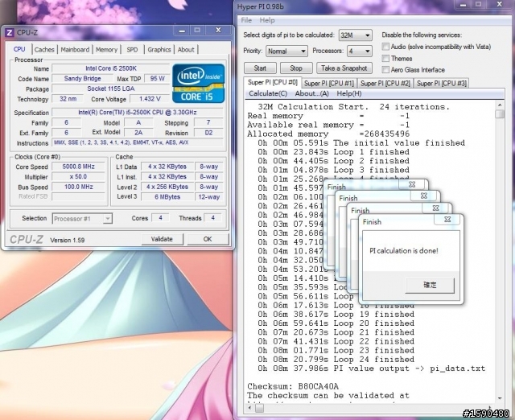
Task: Click the Core Speed 5000.8 MHz value
Action: click(79, 167)
